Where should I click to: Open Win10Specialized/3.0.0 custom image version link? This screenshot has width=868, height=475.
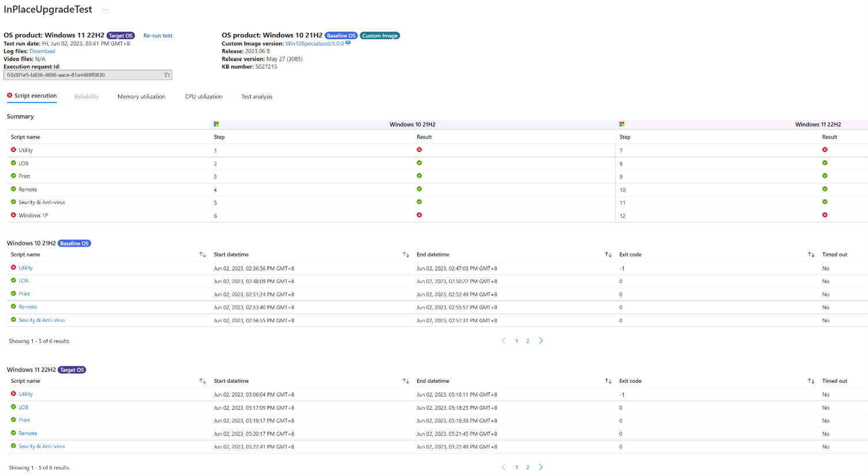[314, 44]
